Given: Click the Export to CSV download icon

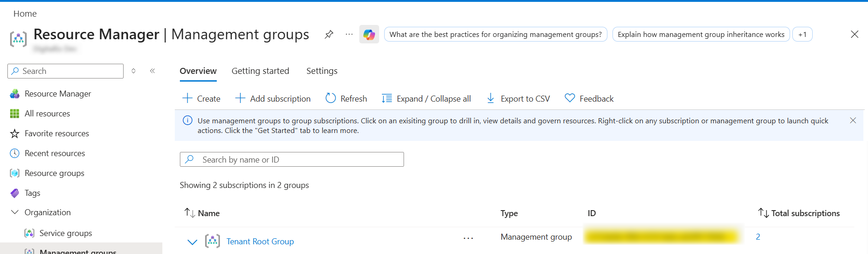Looking at the screenshot, I should (491, 98).
